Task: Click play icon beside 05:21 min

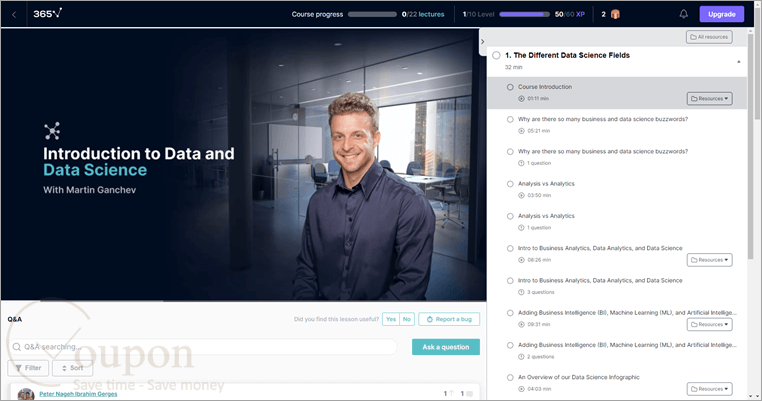Action: [521, 131]
